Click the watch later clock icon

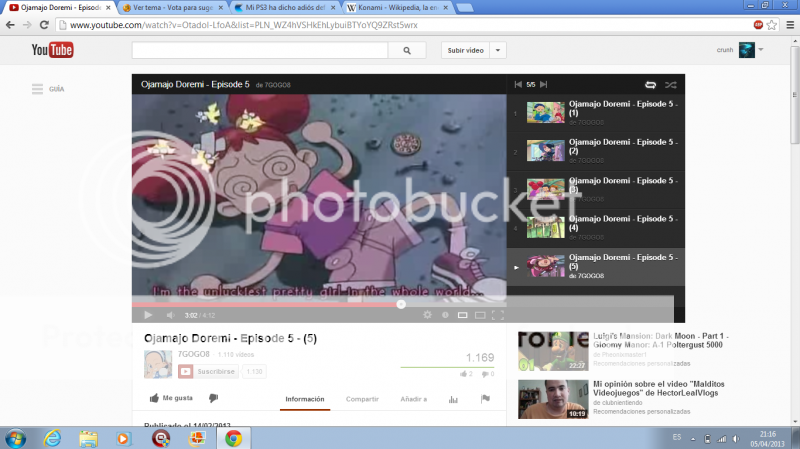point(445,315)
